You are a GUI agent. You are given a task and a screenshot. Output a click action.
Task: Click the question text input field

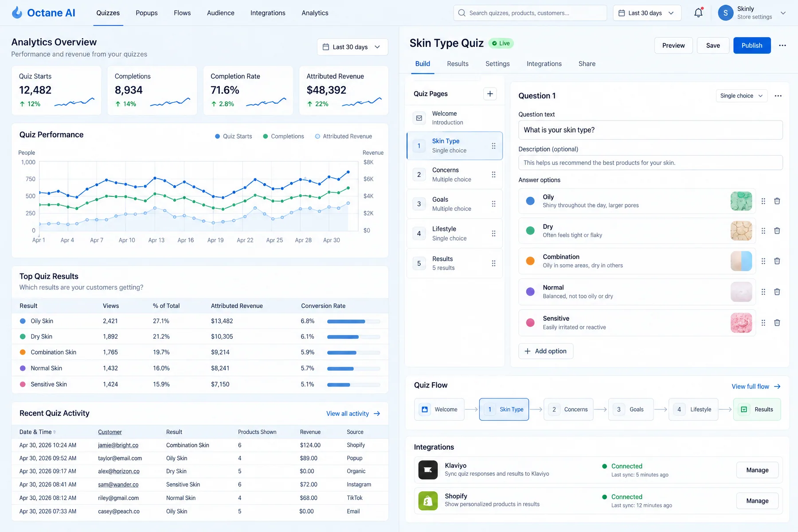pos(650,130)
